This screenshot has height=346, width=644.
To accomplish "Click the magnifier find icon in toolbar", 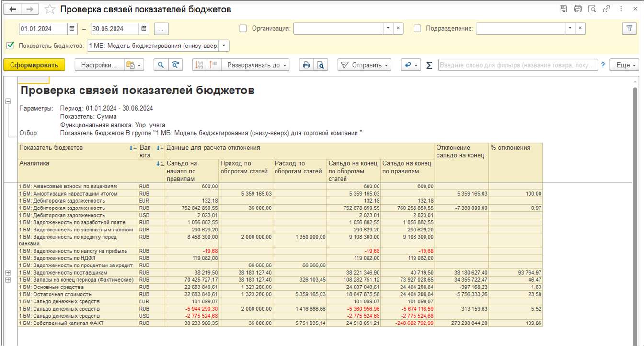I will [161, 65].
